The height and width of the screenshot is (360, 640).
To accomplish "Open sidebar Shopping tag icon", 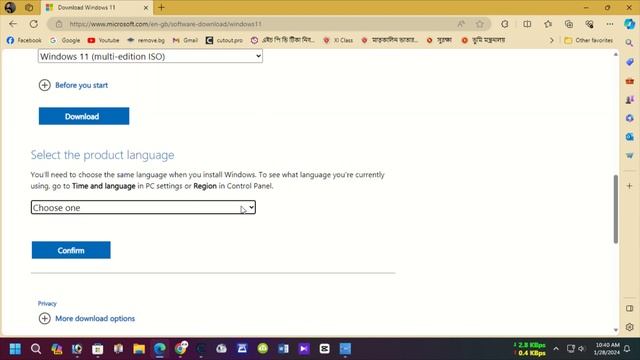I will [629, 62].
